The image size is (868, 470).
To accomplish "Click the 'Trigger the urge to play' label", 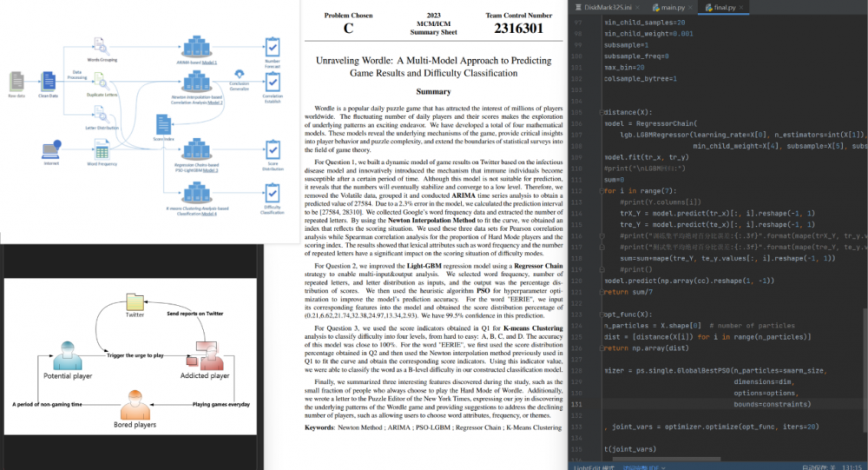I will pos(135,355).
